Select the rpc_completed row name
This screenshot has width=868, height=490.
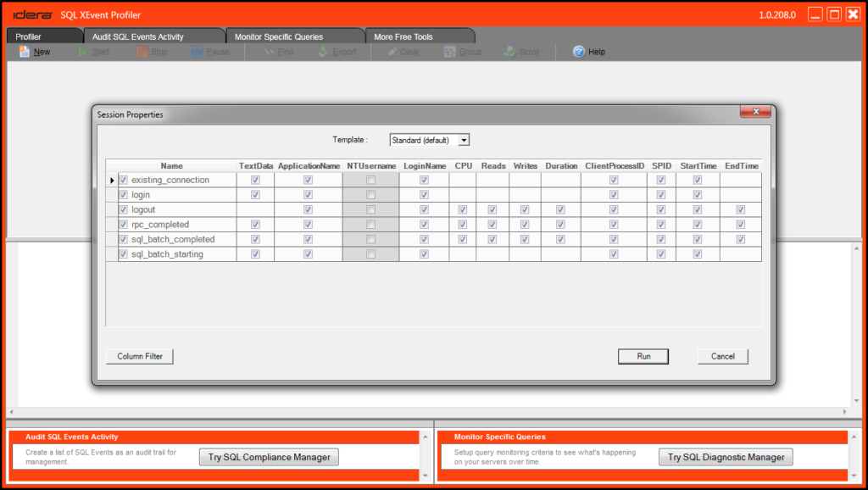(x=160, y=225)
